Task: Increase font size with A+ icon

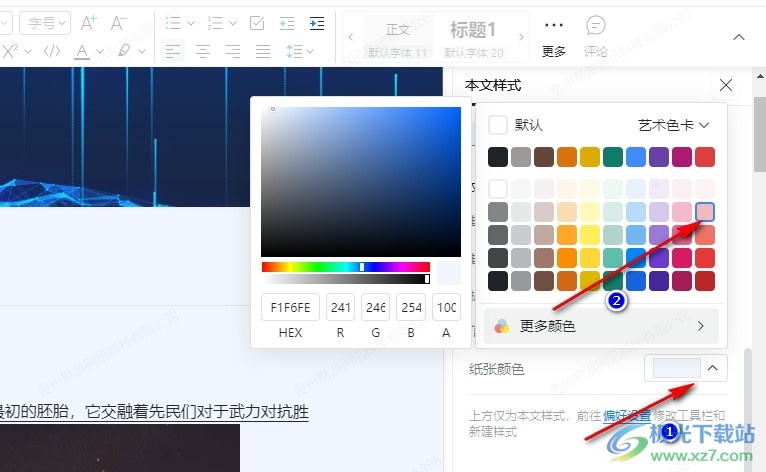Action: 88,23
